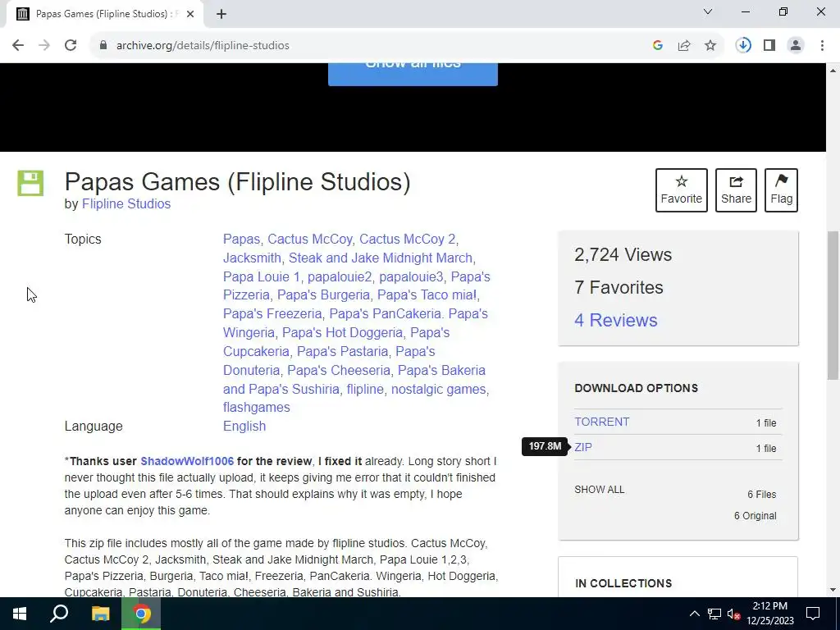
Task: Open Papa's Taco mia! topic link
Action: (x=427, y=295)
